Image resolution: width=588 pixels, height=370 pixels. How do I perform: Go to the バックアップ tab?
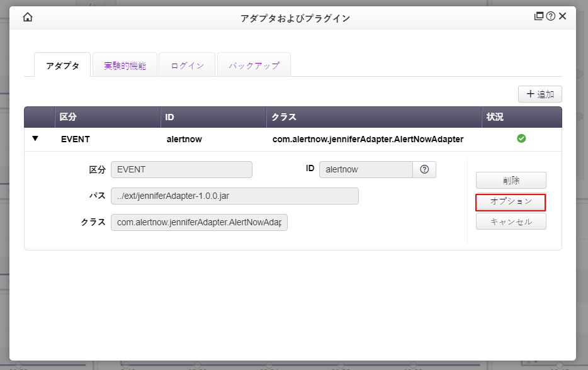pos(254,65)
